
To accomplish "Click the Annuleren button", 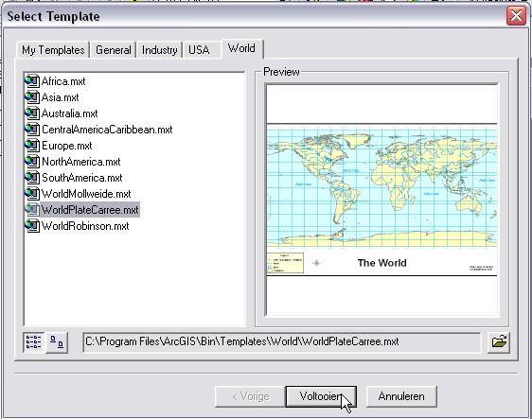I will click(x=401, y=396).
